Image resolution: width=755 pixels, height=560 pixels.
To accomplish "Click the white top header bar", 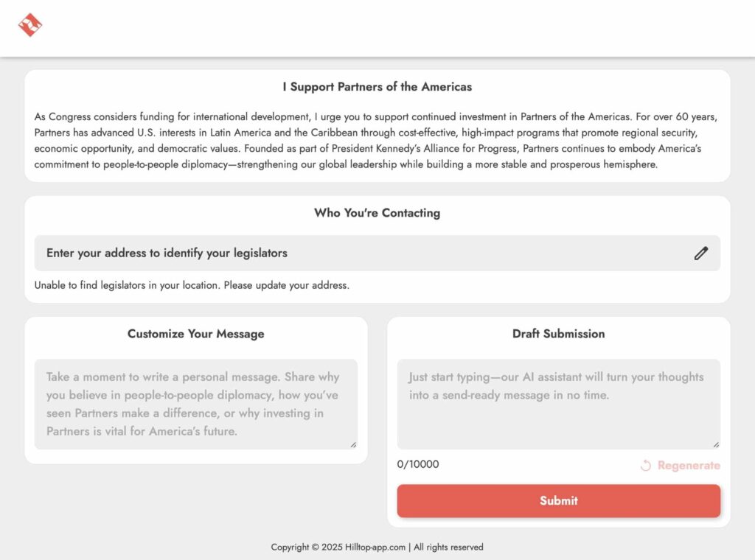I will 377,28.
